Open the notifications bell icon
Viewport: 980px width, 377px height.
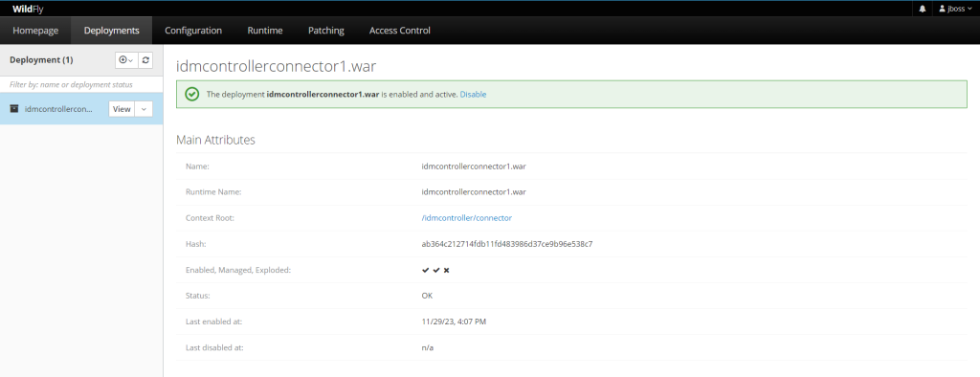tap(923, 9)
